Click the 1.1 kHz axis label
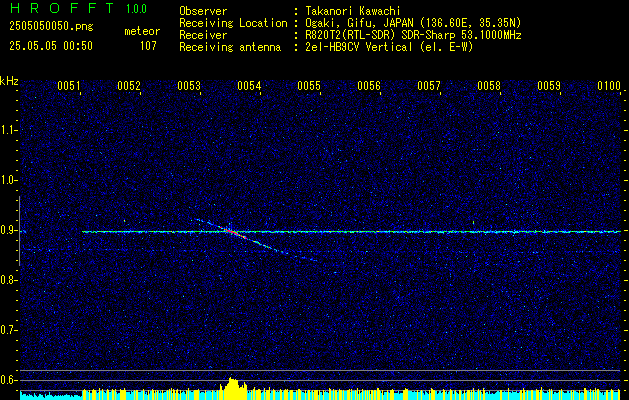Image resolution: width=629 pixels, height=400 pixels. pos(7,130)
